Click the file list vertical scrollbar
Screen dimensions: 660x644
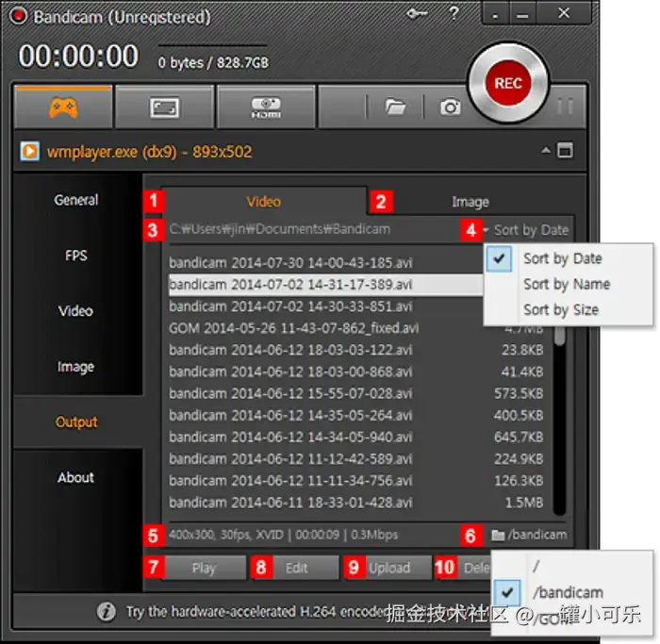pos(559,421)
